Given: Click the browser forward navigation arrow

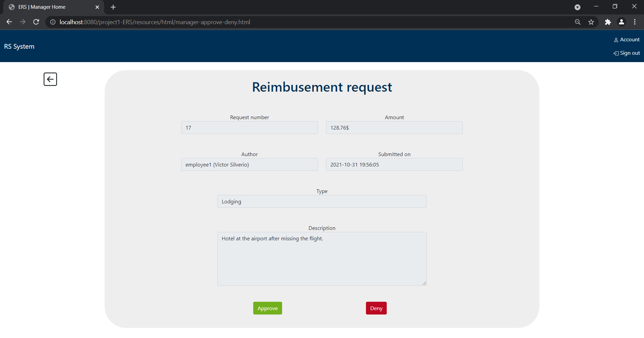Looking at the screenshot, I should click(x=22, y=22).
